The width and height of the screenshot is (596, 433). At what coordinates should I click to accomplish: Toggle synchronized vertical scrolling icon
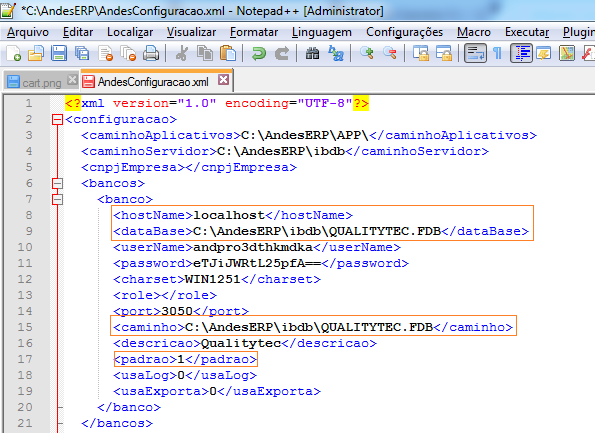(421, 53)
